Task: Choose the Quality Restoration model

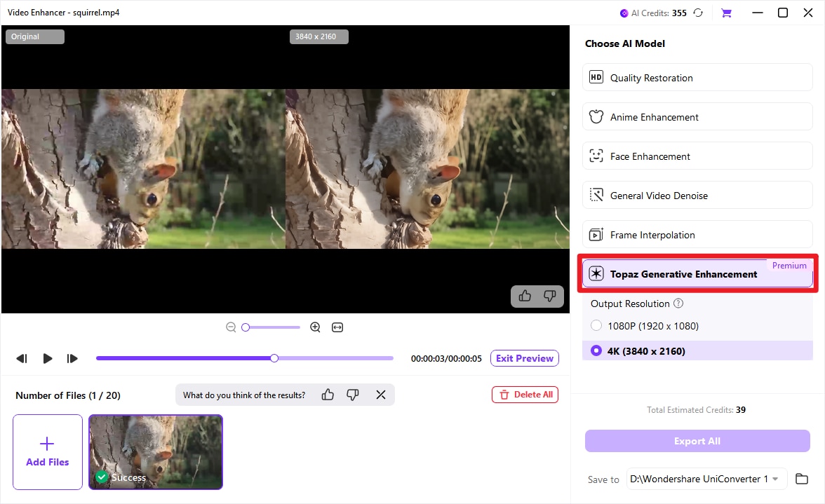Action: (x=697, y=77)
